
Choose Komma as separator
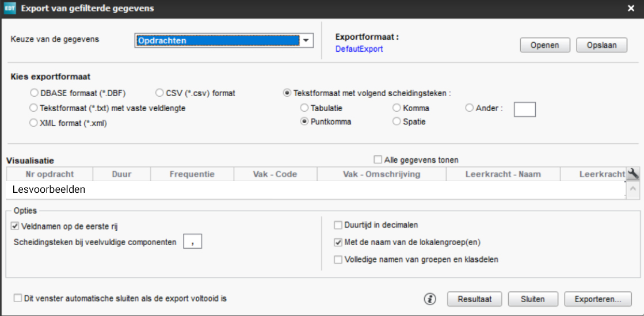[x=397, y=108]
